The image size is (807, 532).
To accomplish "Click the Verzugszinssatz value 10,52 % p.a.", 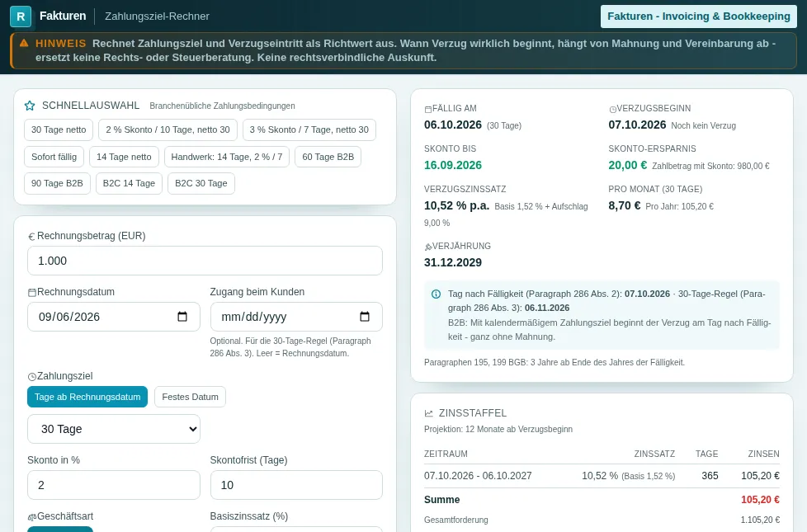I will (x=456, y=206).
